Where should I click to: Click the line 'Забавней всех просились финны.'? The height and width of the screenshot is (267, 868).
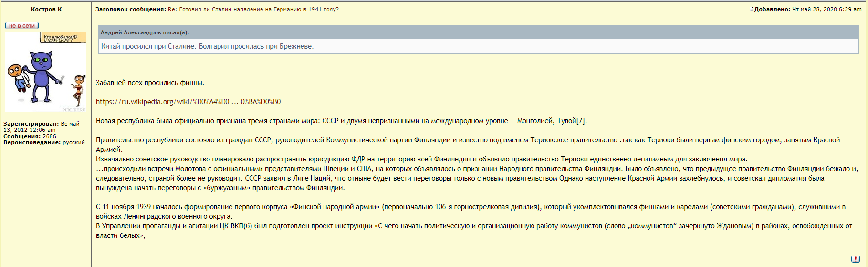[150, 83]
